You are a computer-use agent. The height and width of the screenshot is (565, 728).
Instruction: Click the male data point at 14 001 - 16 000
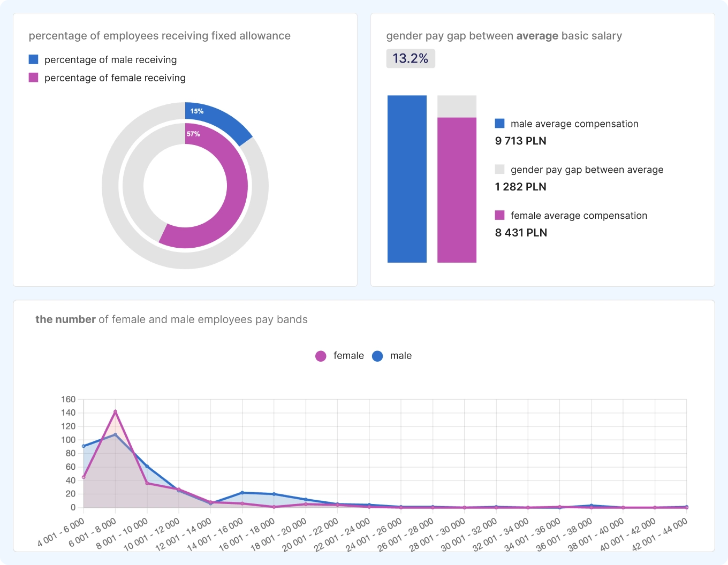tap(242, 493)
